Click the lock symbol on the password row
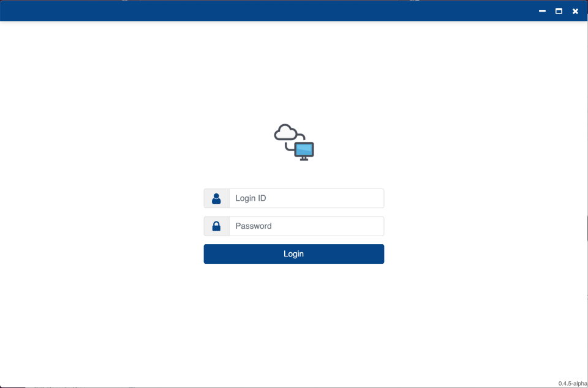 click(x=216, y=226)
